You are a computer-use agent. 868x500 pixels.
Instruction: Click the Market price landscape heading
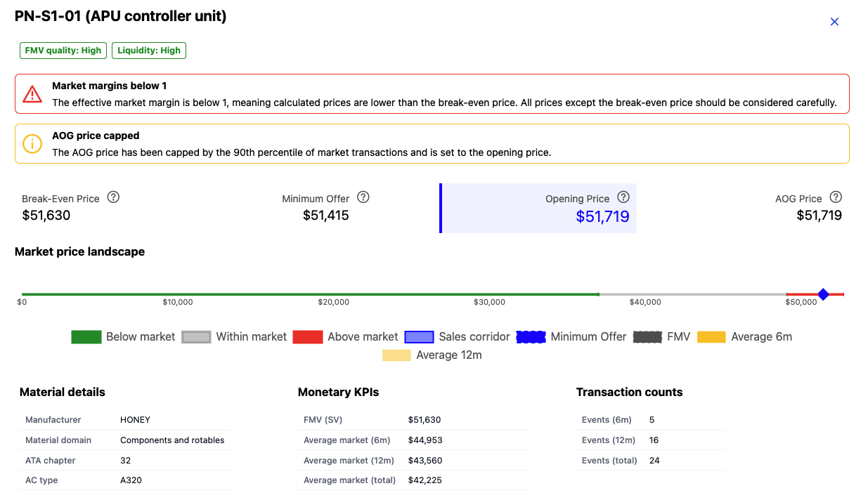pos(79,251)
